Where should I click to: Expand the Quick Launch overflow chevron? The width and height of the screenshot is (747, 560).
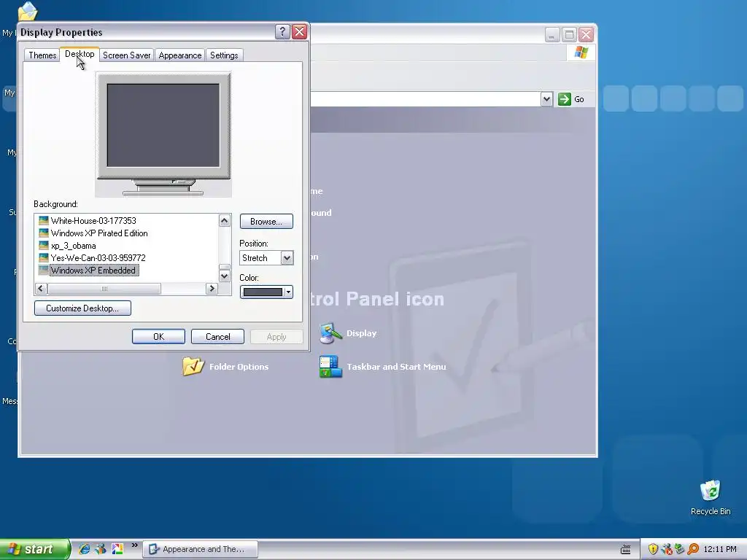tap(135, 545)
